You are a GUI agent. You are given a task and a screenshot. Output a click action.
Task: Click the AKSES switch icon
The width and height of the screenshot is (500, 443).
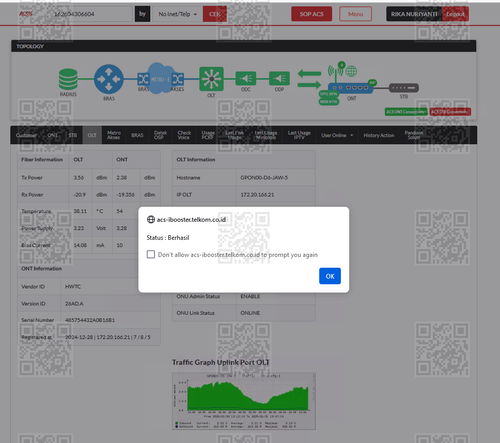[x=178, y=79]
